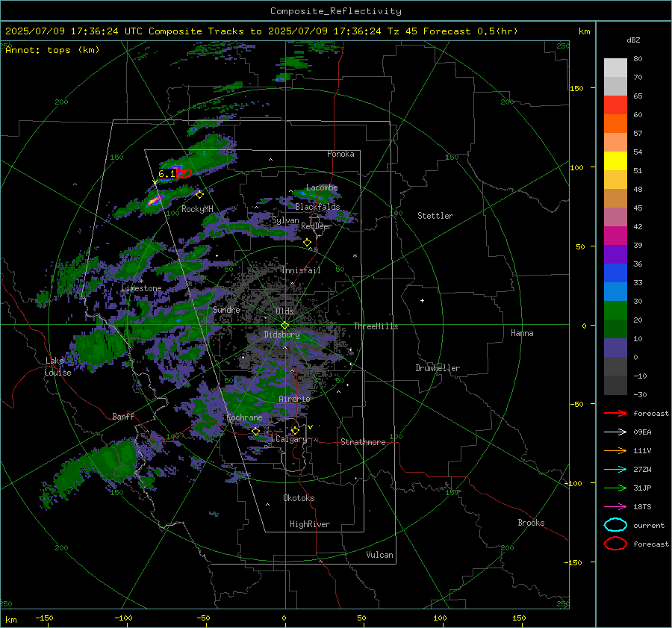Click the royal blue 36 dBZ swatch

click(615, 273)
